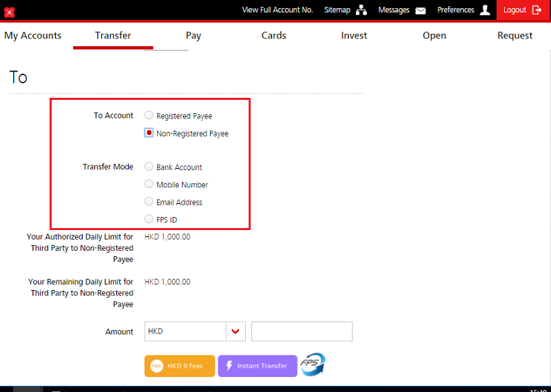Click View Full Account No. link
The width and height of the screenshot is (551, 392).
click(278, 10)
